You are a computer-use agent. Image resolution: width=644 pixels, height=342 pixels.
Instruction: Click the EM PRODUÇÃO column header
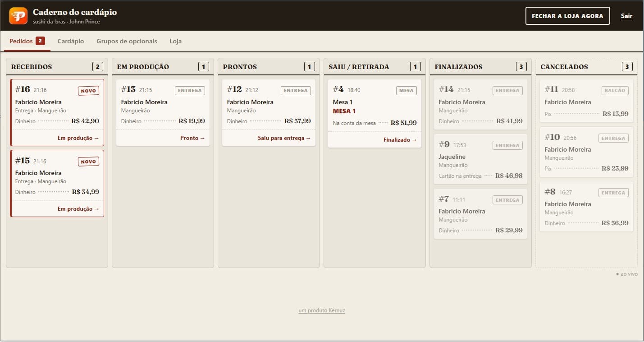point(143,67)
